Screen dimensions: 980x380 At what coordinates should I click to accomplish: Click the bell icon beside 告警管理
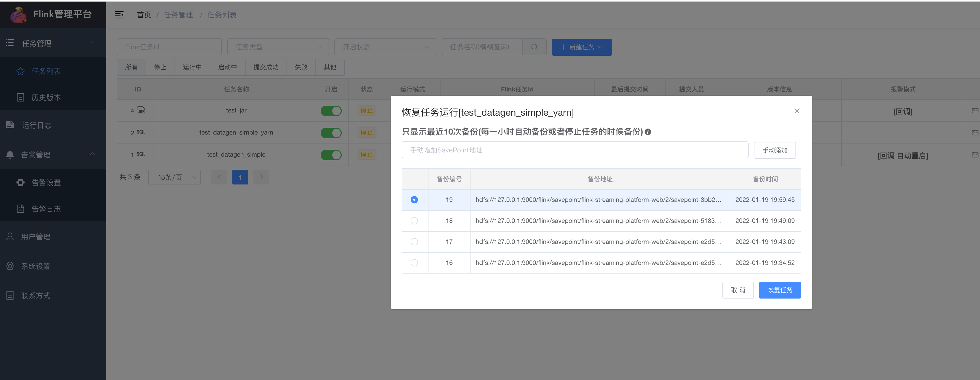(x=10, y=155)
